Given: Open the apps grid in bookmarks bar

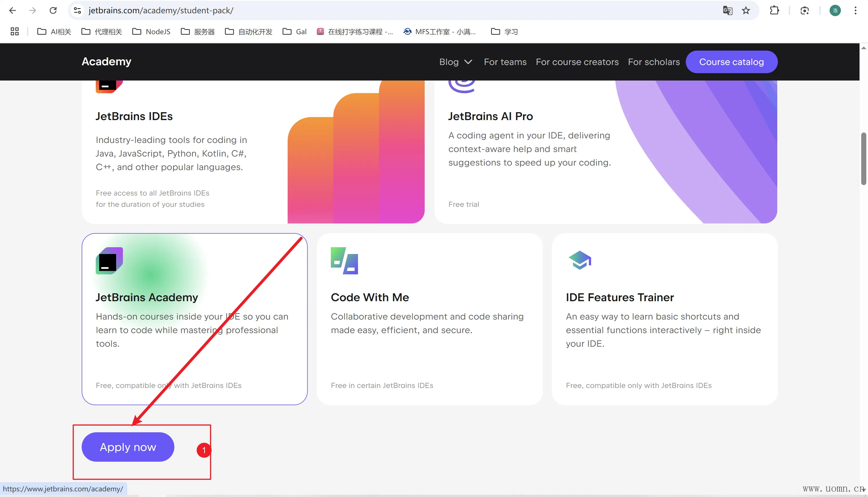Looking at the screenshot, I should tap(15, 32).
